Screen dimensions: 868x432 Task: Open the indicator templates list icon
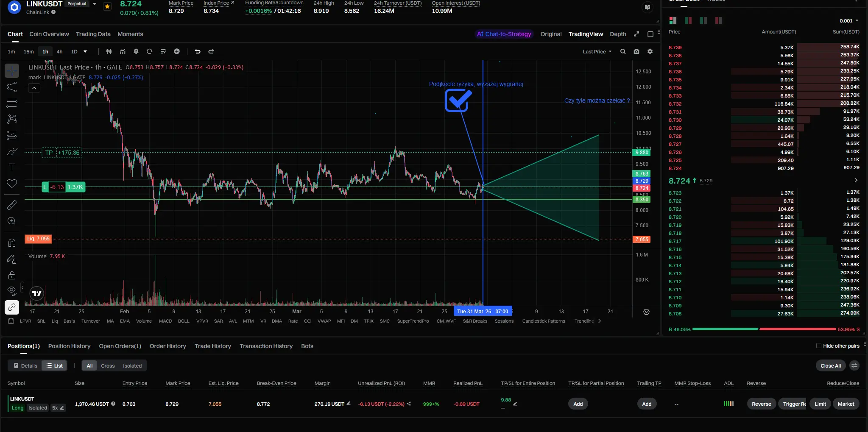[x=163, y=51]
